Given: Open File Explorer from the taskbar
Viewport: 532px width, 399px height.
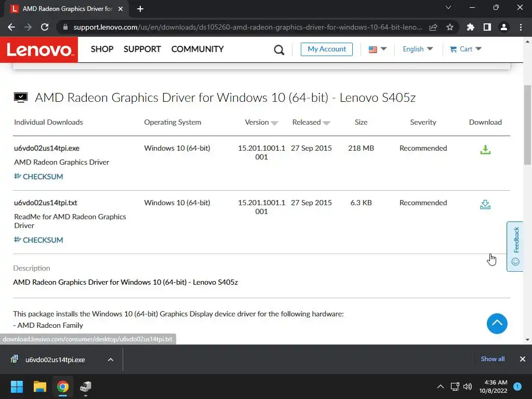Looking at the screenshot, I should pyautogui.click(x=39, y=387).
